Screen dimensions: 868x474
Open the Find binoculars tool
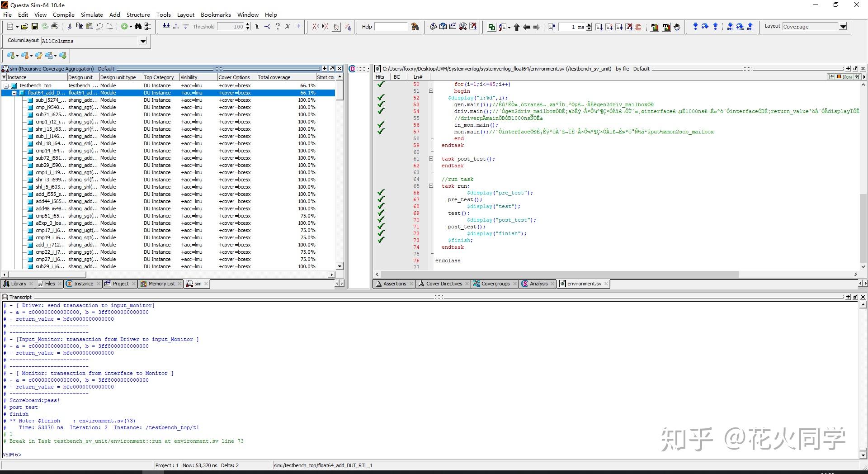[138, 27]
